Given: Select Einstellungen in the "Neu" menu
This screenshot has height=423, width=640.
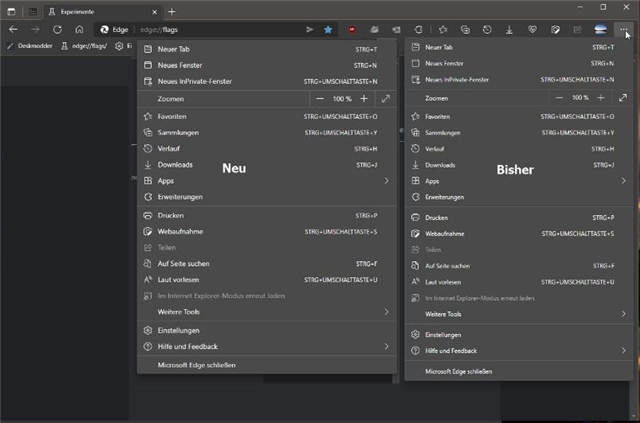Looking at the screenshot, I should [179, 330].
